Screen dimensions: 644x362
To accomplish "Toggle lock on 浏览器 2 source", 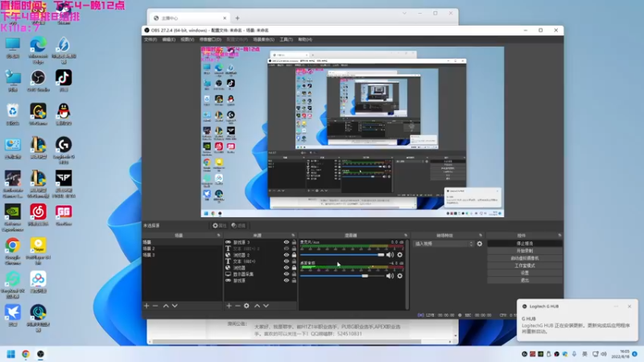I will coord(294,255).
